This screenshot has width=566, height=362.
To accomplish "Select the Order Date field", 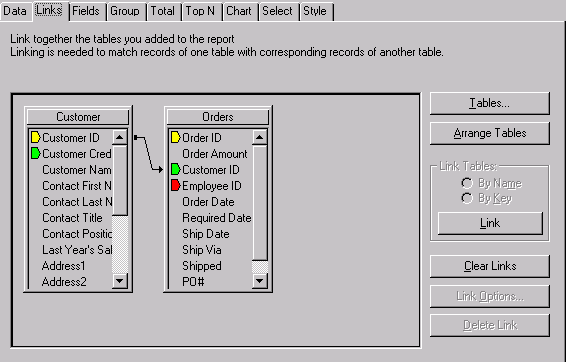I will 208,202.
